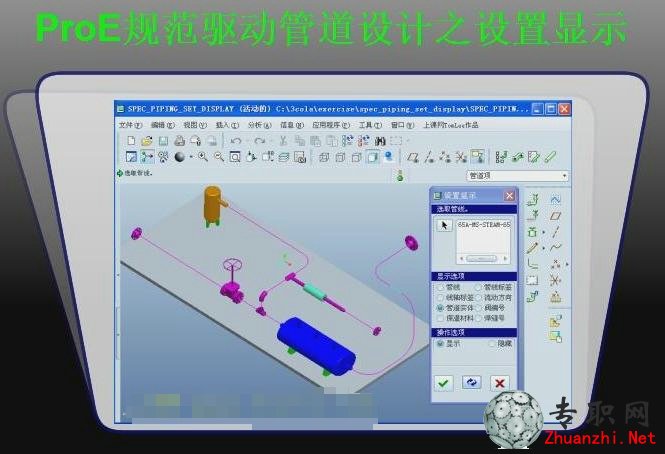This screenshot has height=454, width=665.
Task: Click the traffic light regenerate icon
Action: [400, 175]
